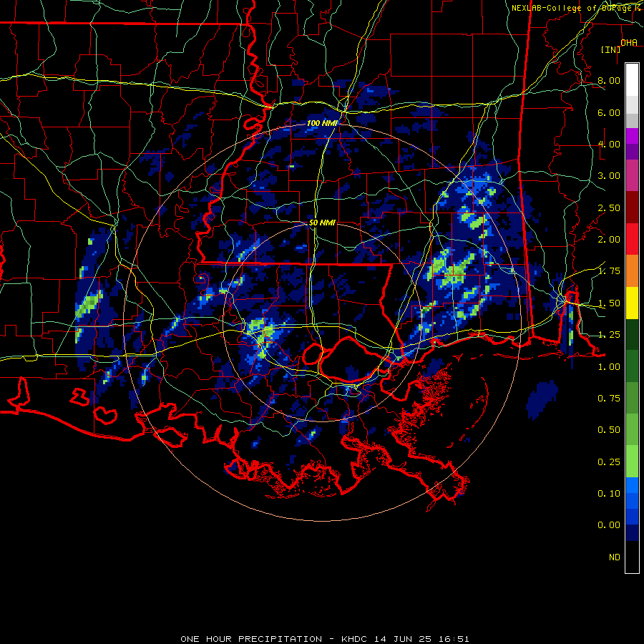Click the yellow swatch in the precipitation legend
The height and width of the screenshot is (644, 644).
[x=632, y=303]
